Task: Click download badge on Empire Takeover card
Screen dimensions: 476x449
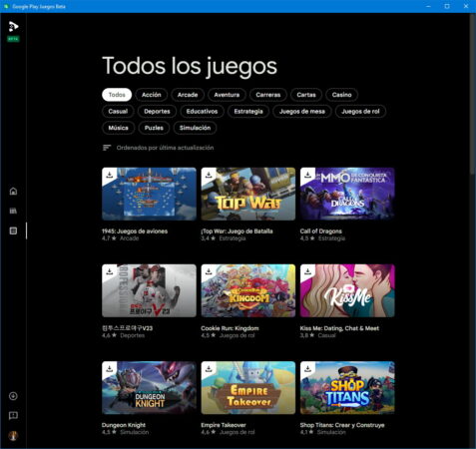Action: tap(209, 368)
